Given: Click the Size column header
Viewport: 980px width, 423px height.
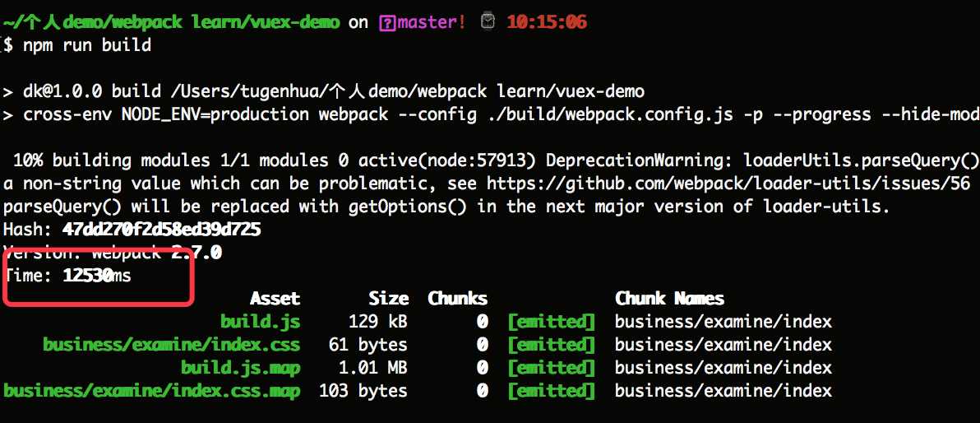Looking at the screenshot, I should (x=388, y=299).
